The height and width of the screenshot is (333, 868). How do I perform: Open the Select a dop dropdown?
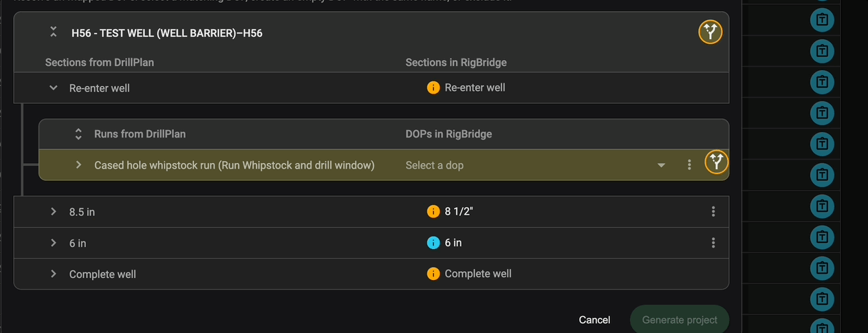click(661, 165)
